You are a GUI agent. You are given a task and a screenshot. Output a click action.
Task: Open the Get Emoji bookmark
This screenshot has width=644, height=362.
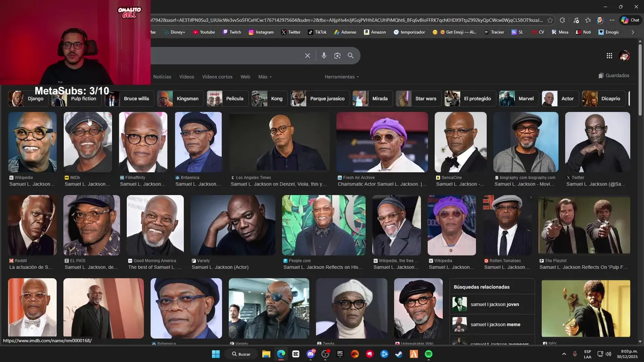454,32
